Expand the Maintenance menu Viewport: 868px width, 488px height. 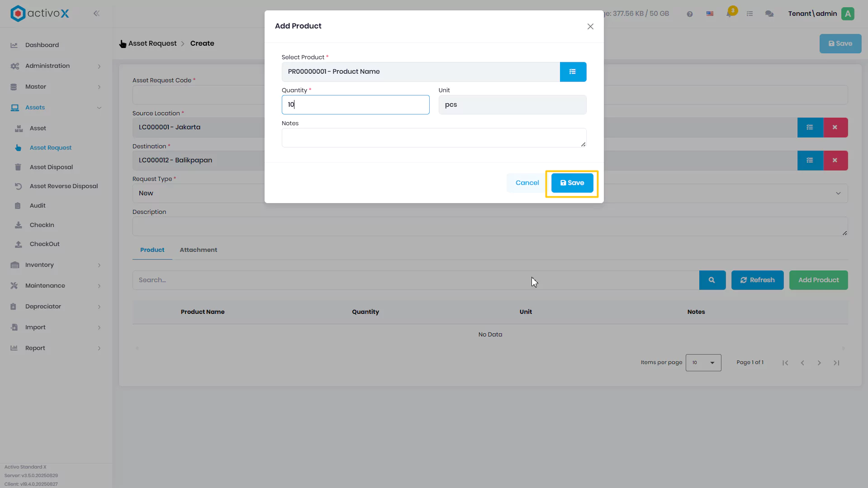point(56,286)
